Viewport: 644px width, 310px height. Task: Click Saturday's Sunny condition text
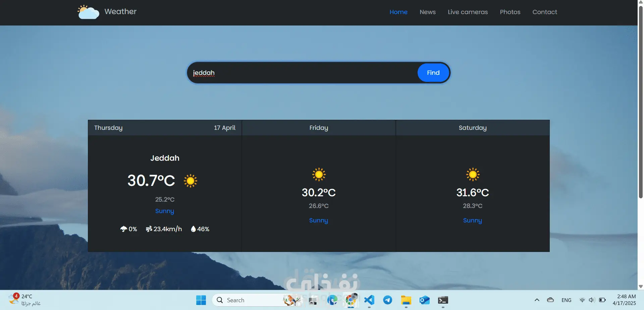click(473, 220)
